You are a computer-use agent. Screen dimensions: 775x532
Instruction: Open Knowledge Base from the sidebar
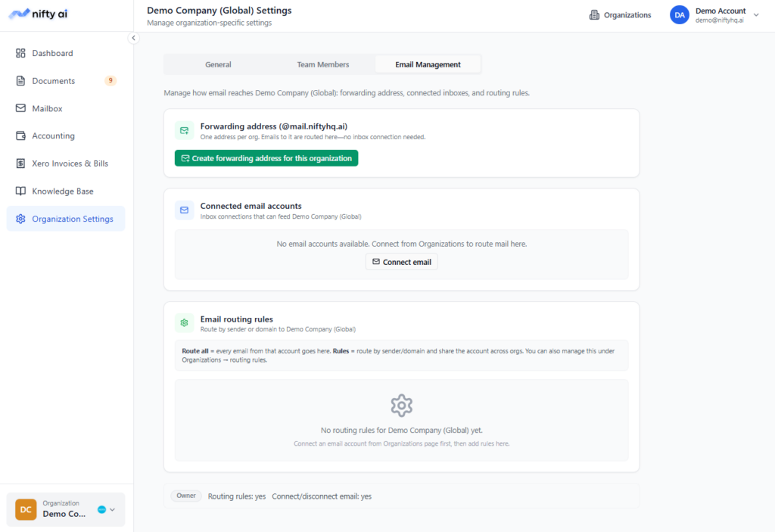click(x=66, y=191)
